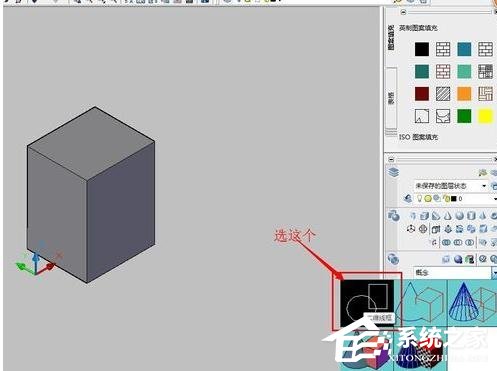Select the 3D Move gizmo tool
The height and width of the screenshot is (371, 497).
coord(411,229)
